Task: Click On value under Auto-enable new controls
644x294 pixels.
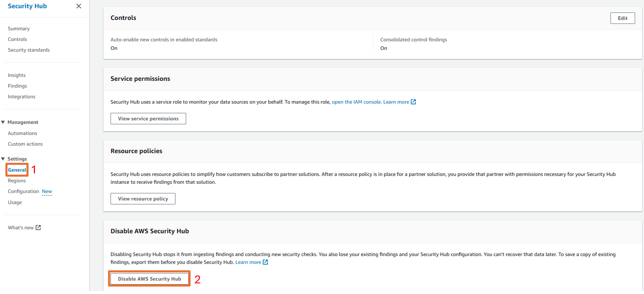Action: 114,48
